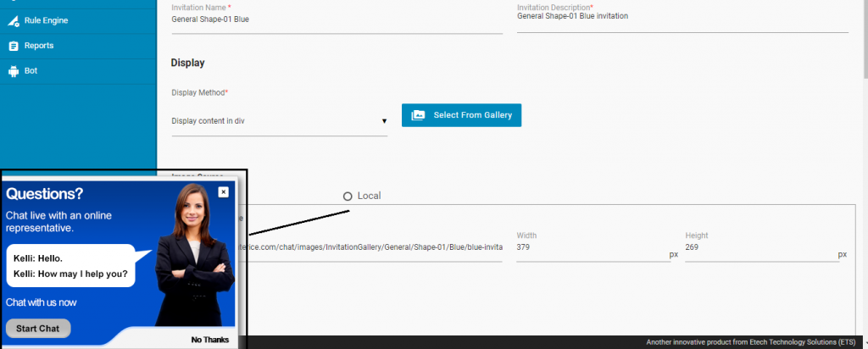This screenshot has height=349, width=868.
Task: Click the Reports document icon in sidebar
Action: 13,46
